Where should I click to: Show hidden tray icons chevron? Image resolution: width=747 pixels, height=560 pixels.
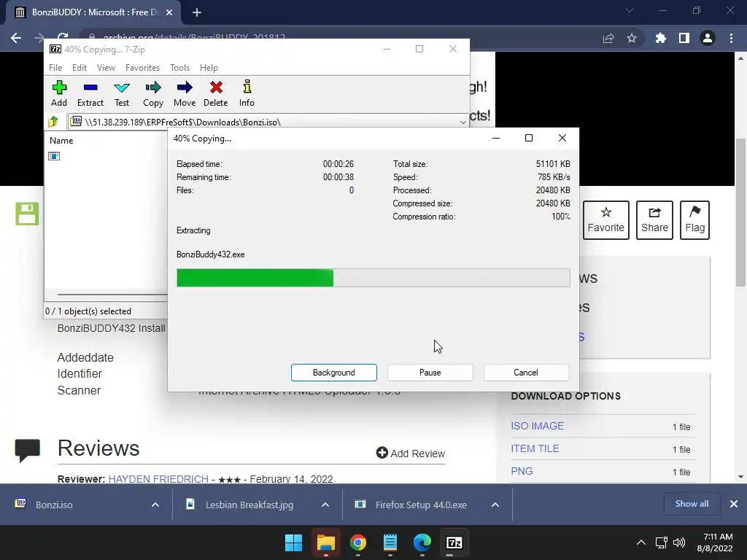tap(641, 542)
